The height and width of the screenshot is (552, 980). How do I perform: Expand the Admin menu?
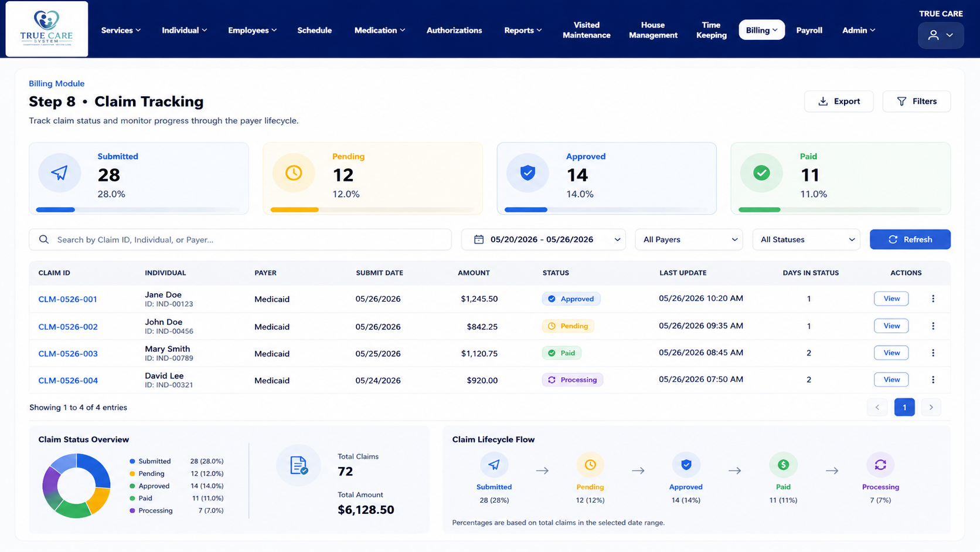click(859, 30)
